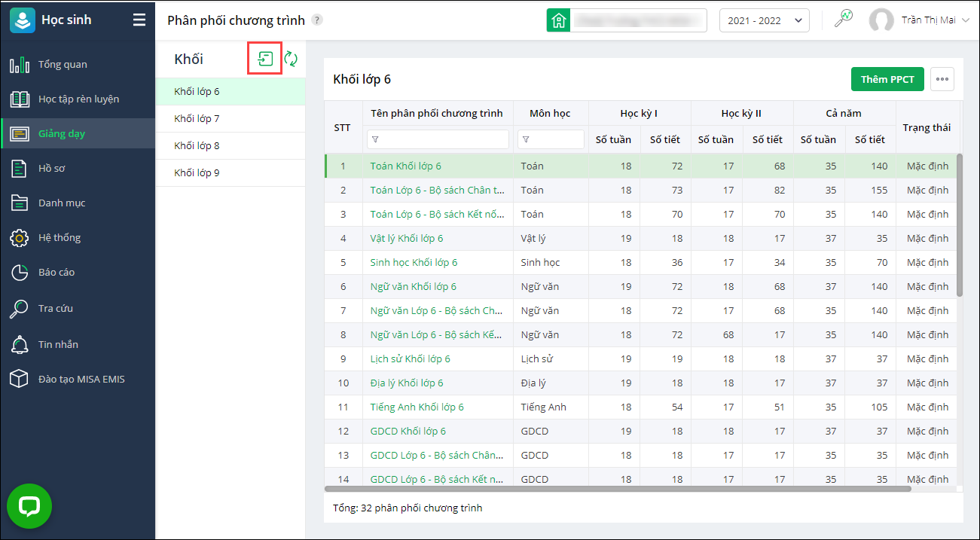The image size is (980, 540).
Task: Click Mặc định status in Tiếng Anh row
Action: point(927,407)
